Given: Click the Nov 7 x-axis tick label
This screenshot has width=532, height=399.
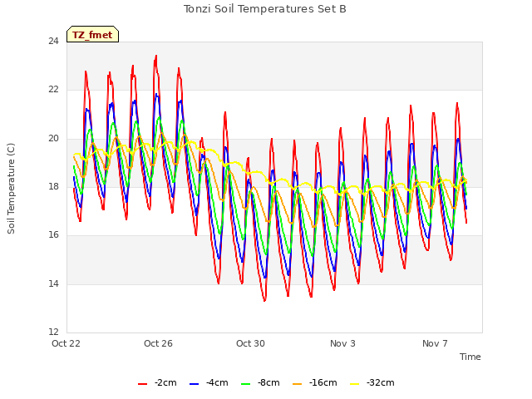Looking at the screenshot, I should point(435,343).
